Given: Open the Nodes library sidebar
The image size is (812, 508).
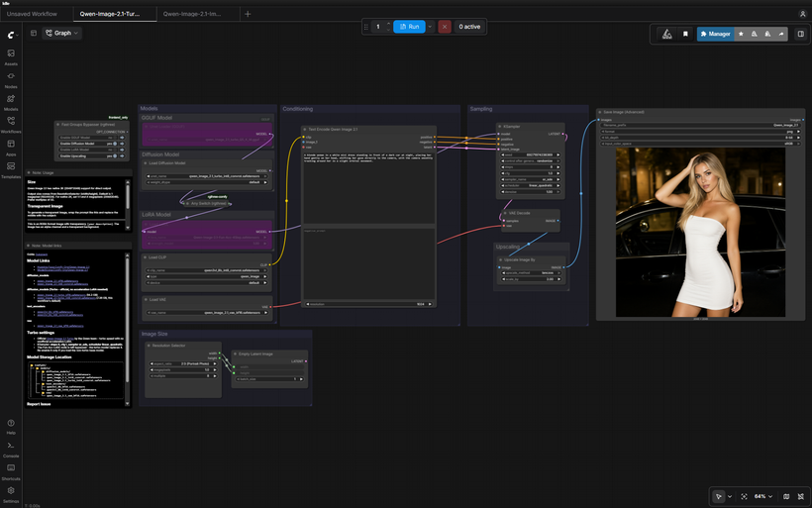Looking at the screenshot, I should click(11, 79).
